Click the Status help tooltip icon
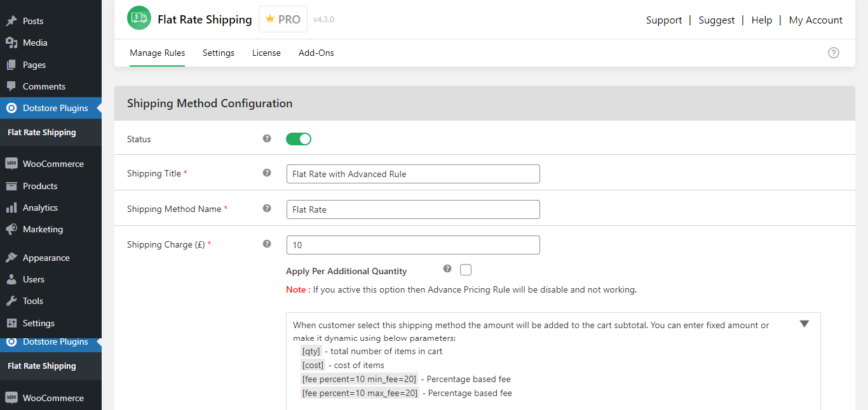The width and height of the screenshot is (868, 410). [267, 138]
